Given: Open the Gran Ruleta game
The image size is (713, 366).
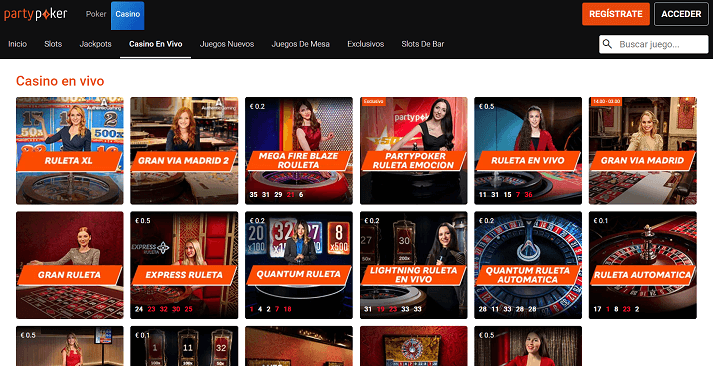Looking at the screenshot, I should pos(70,265).
